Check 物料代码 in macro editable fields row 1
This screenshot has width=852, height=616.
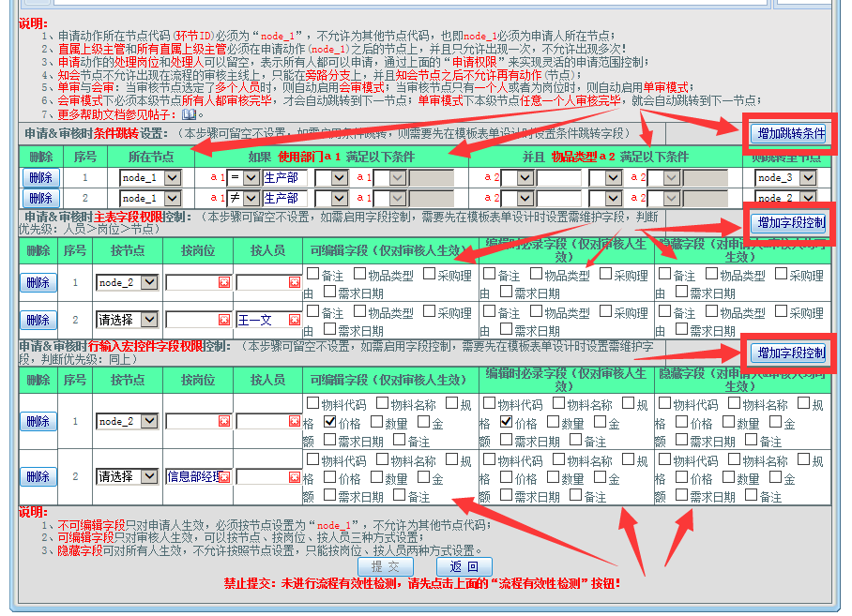[313, 405]
